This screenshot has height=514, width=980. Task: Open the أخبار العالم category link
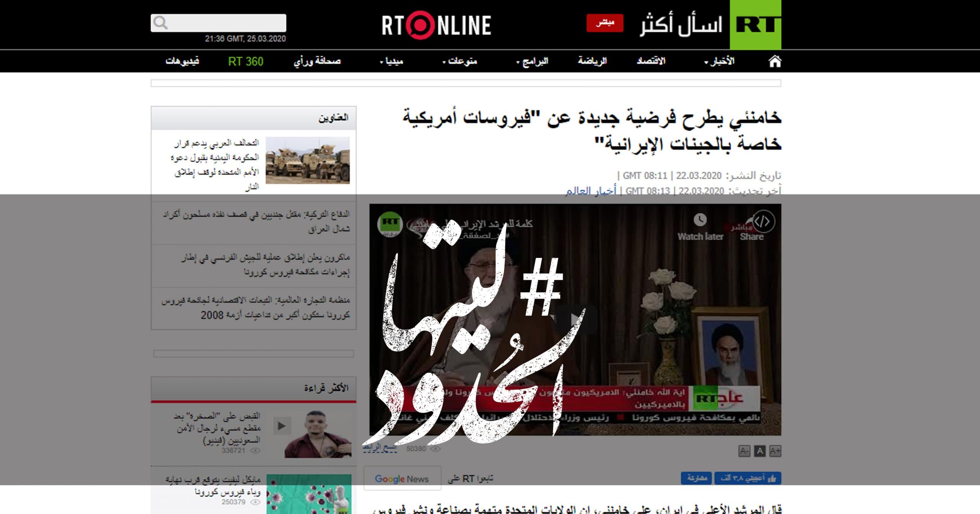click(x=591, y=191)
